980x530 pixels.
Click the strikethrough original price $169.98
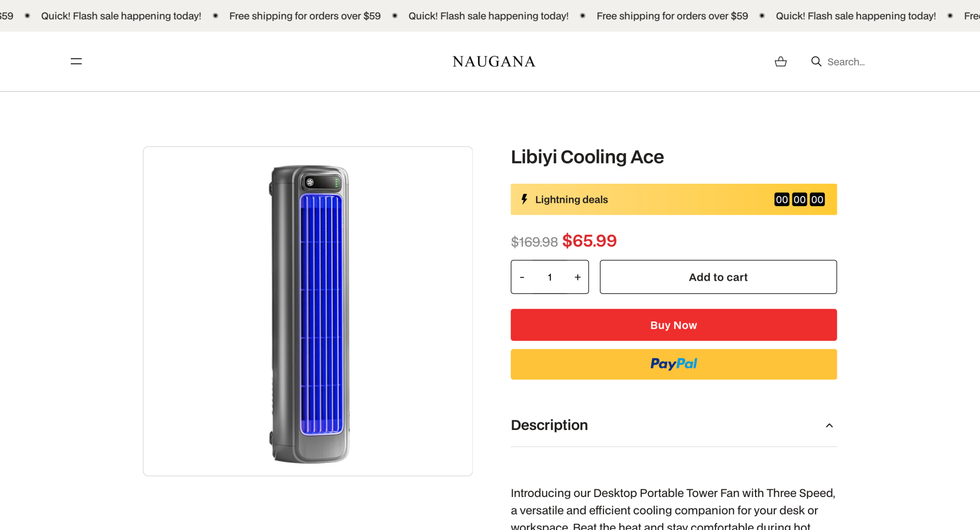tap(534, 242)
